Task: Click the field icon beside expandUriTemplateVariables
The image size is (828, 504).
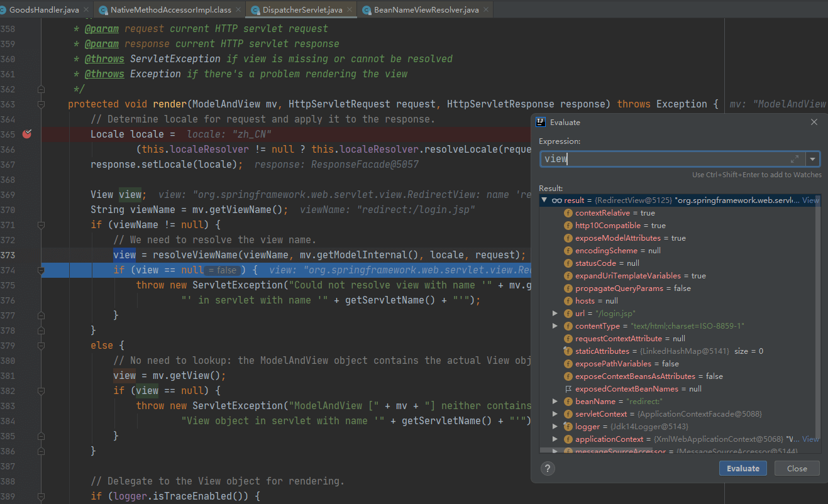Action: [x=568, y=276]
